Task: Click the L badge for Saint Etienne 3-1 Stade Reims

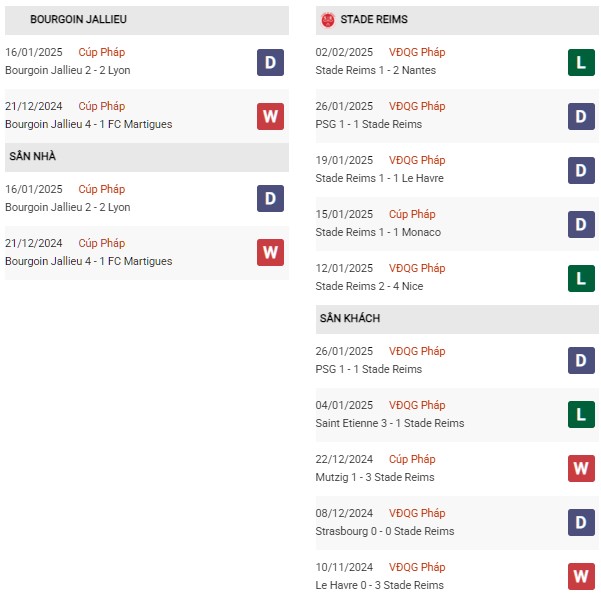Action: pyautogui.click(x=581, y=414)
